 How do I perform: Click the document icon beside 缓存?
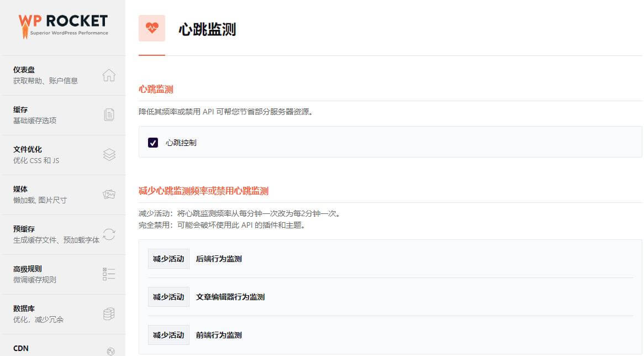pos(109,115)
